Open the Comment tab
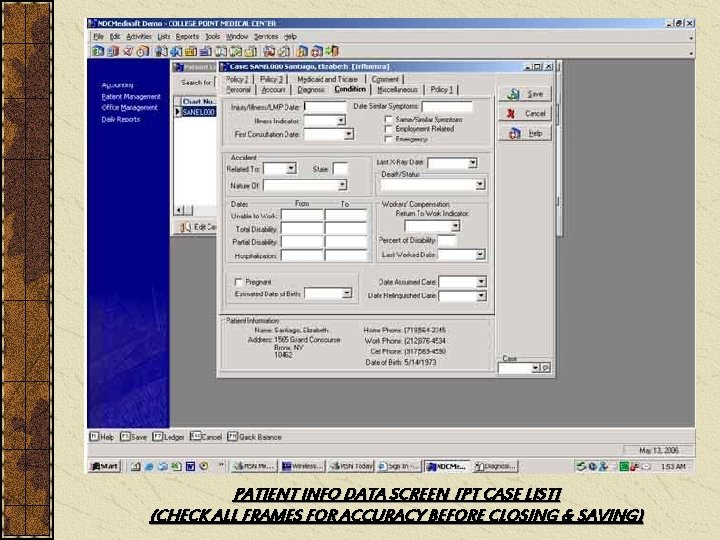720x540 pixels. tap(385, 79)
